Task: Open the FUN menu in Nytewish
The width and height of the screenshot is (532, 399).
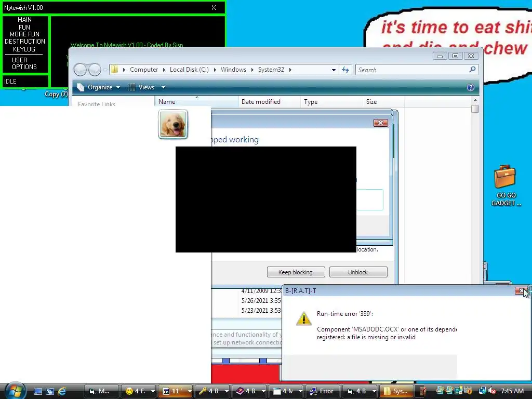Action: (24, 27)
